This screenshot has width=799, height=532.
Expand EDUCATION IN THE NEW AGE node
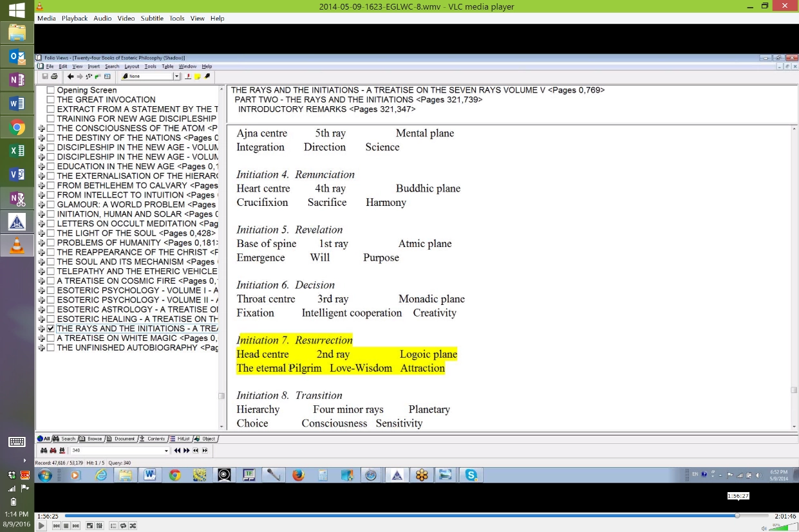point(42,167)
